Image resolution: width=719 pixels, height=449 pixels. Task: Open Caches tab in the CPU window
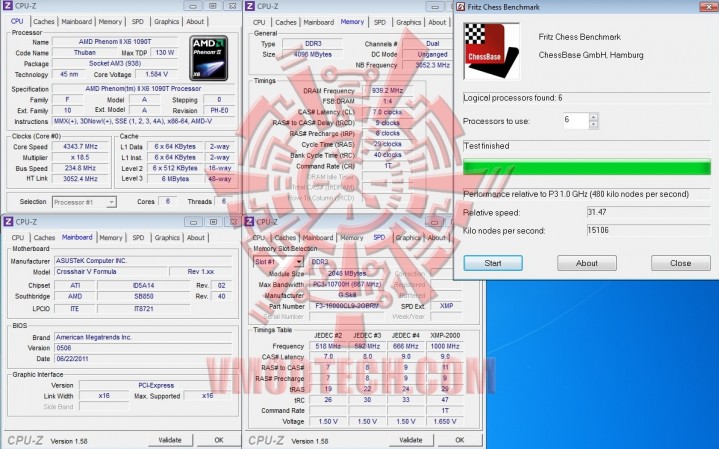(x=44, y=22)
